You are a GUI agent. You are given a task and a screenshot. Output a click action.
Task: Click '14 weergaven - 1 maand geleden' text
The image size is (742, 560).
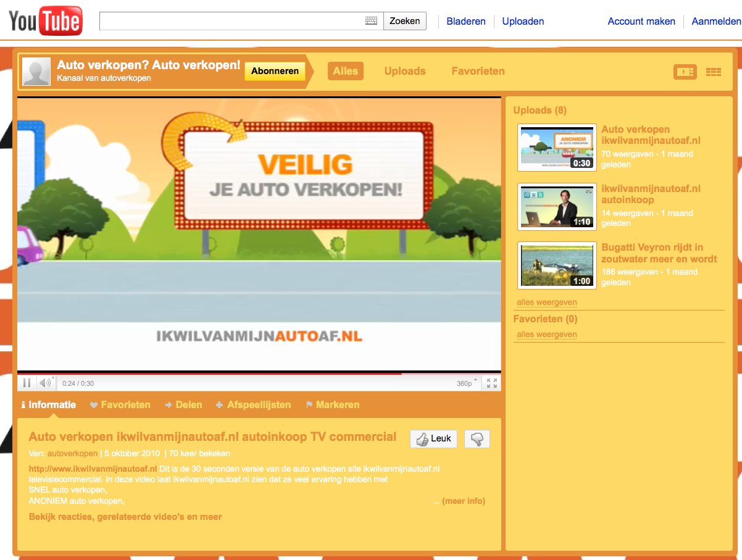[647, 218]
